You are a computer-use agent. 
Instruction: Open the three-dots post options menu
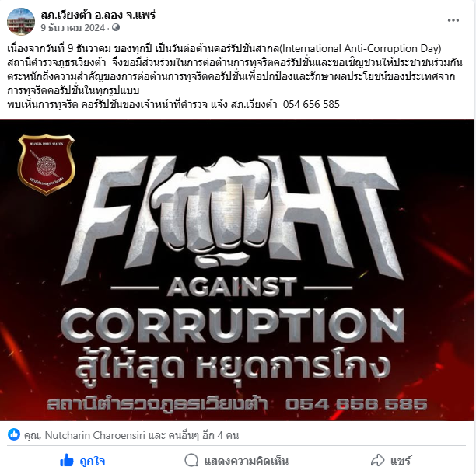[x=453, y=20]
